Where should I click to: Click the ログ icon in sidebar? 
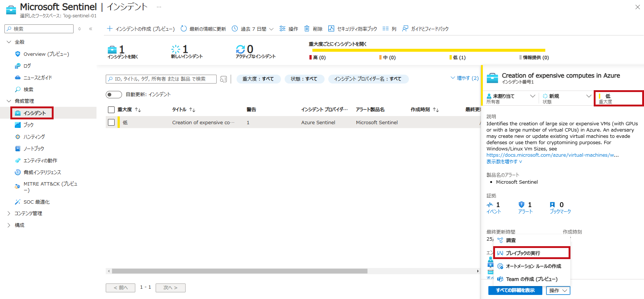pyautogui.click(x=17, y=66)
